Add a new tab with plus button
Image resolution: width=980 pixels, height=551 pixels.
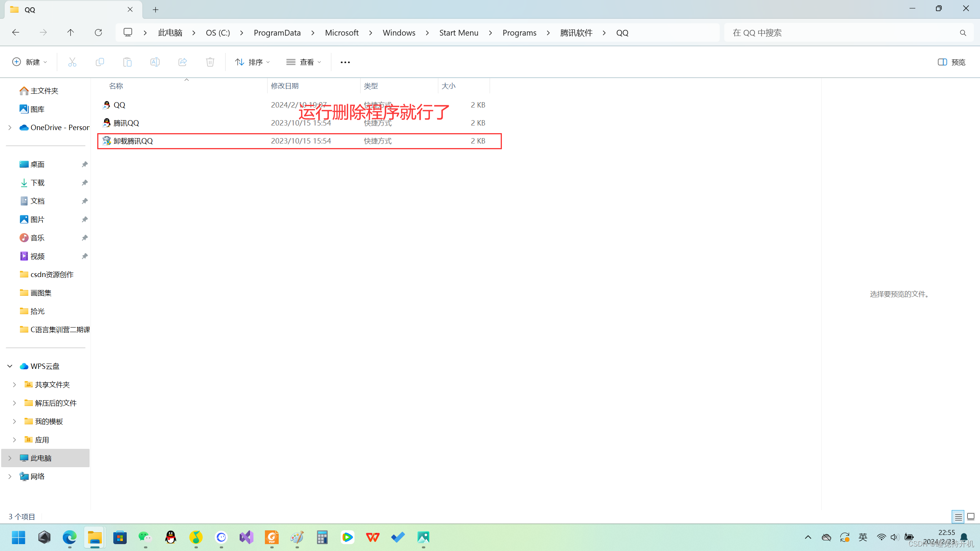tap(155, 10)
